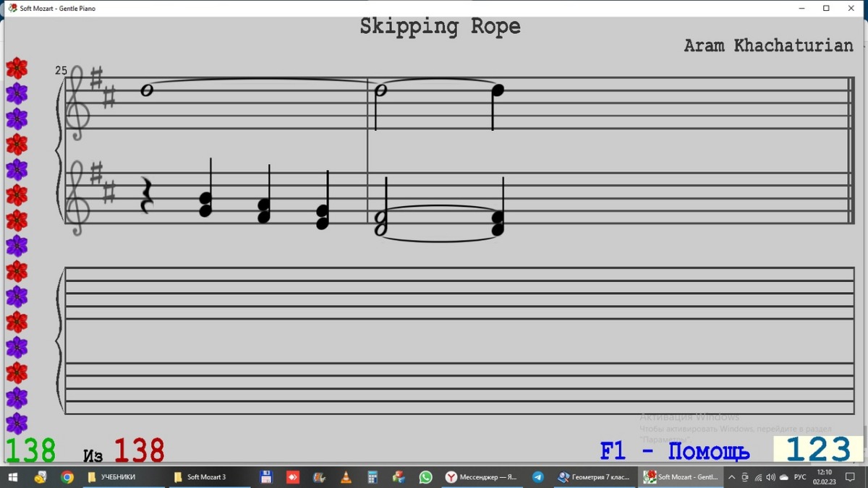Image resolution: width=868 pixels, height=488 pixels.
Task: Click the Skipping Rope song title
Action: (440, 27)
